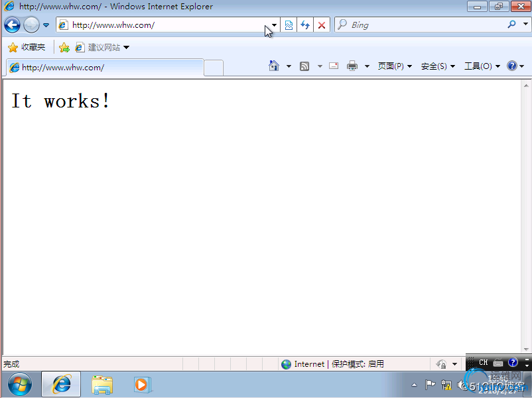This screenshot has width=532, height=398.
Task: Open the 收藏夹 Favorites button
Action: coord(27,47)
